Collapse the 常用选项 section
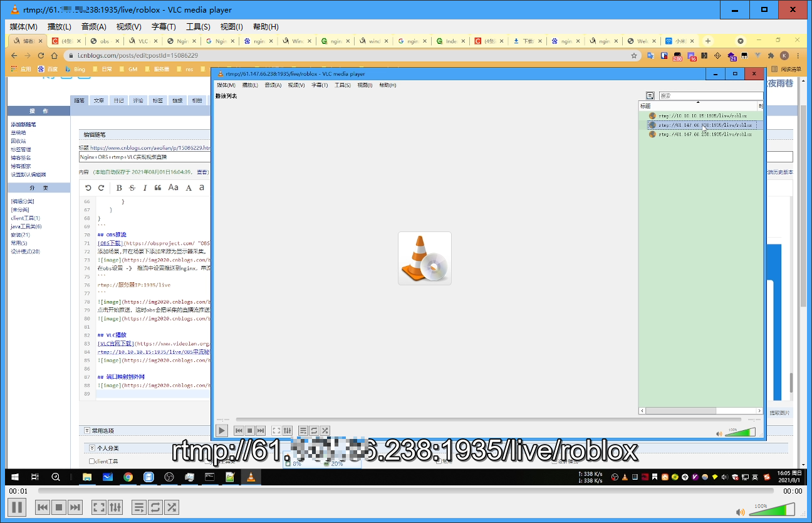Image resolution: width=812 pixels, height=523 pixels. 87,431
